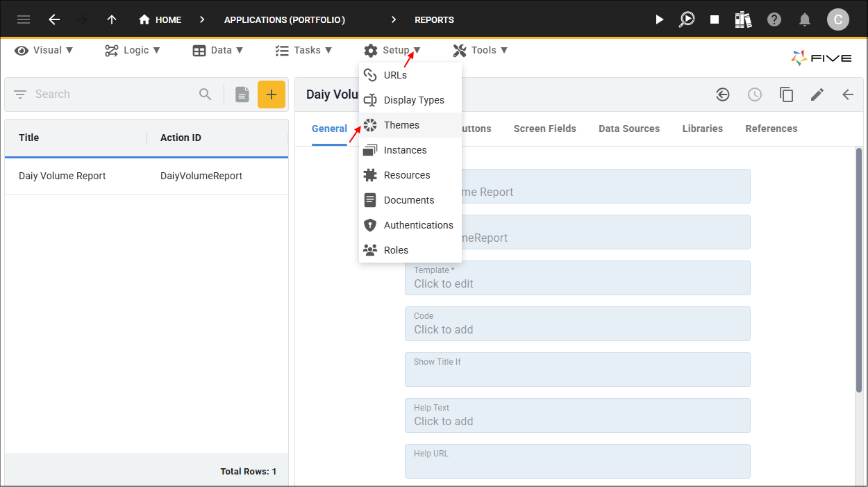The image size is (868, 487).
Task: Stop the application with square icon
Action: point(715,19)
